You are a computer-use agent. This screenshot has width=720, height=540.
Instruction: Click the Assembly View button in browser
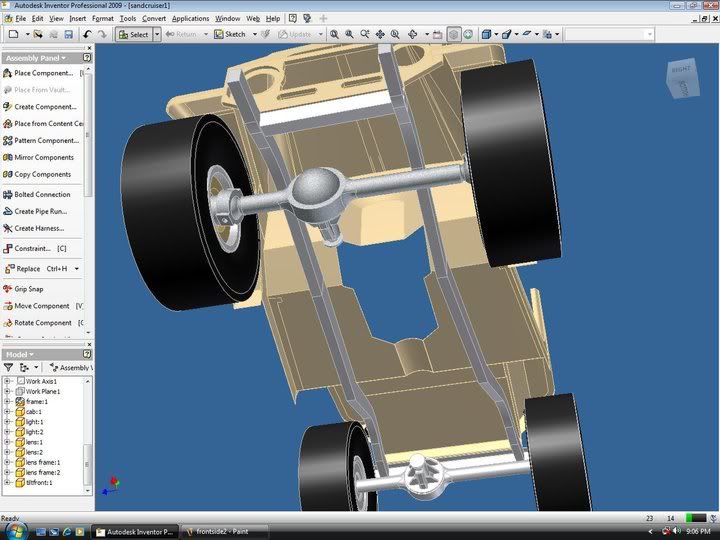click(x=72, y=367)
